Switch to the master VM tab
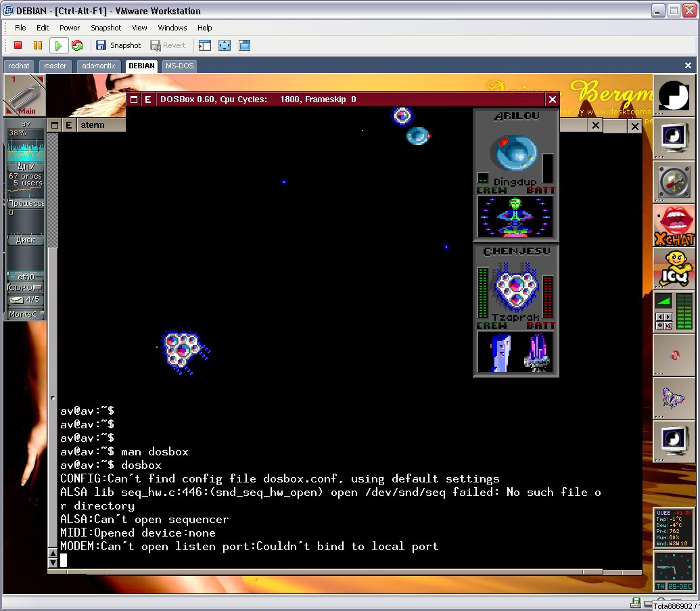The height and width of the screenshot is (611, 700). pyautogui.click(x=55, y=66)
